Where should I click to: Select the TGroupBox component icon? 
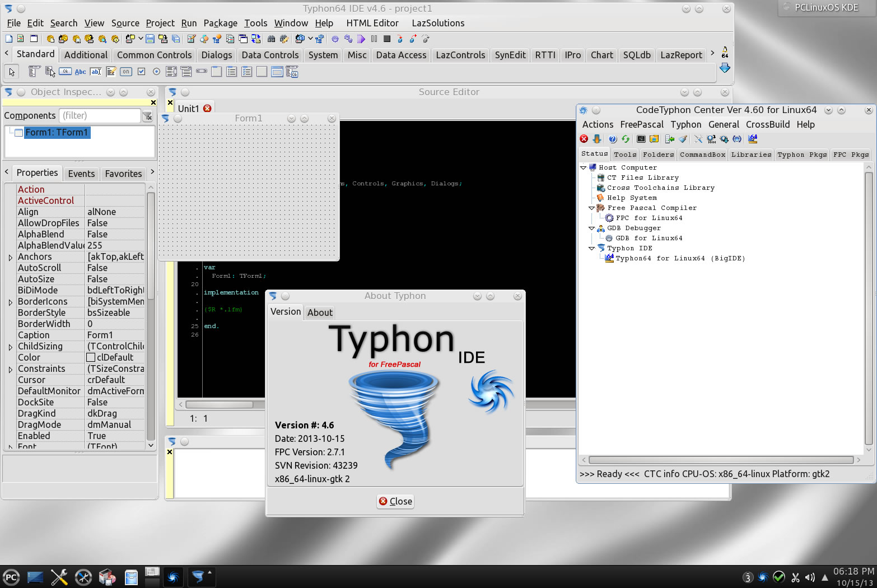tap(216, 72)
